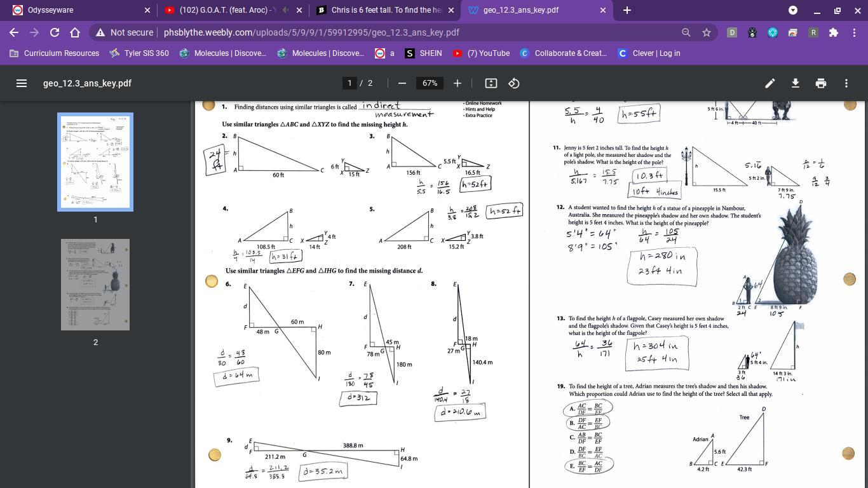
Task: Zoom out of the PDF
Action: point(402,83)
